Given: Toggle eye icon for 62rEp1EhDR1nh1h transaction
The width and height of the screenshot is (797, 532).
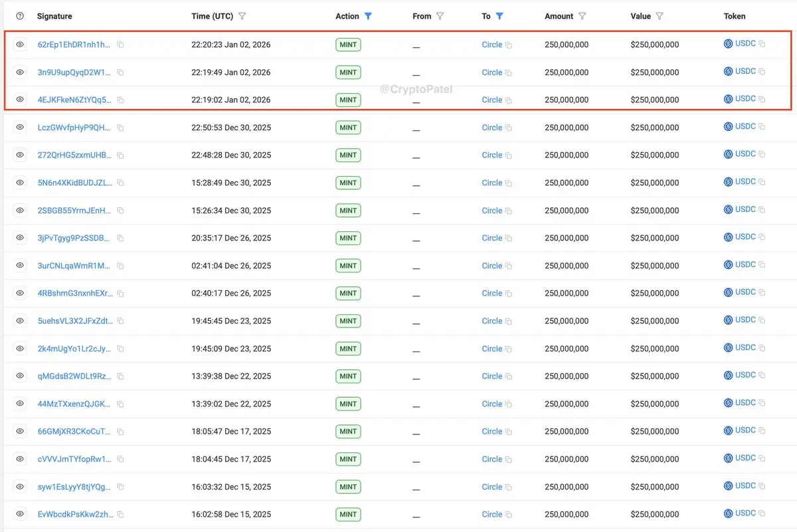Looking at the screenshot, I should 20,44.
